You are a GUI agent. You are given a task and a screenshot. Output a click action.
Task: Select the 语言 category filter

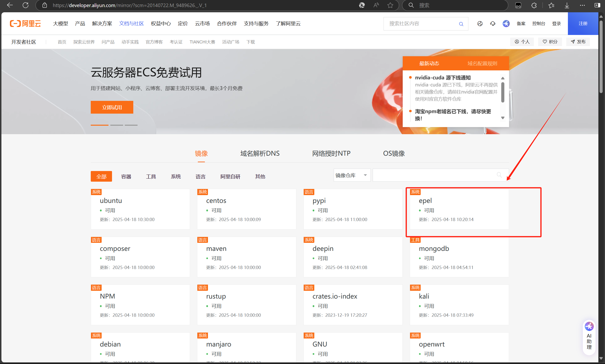201,176
